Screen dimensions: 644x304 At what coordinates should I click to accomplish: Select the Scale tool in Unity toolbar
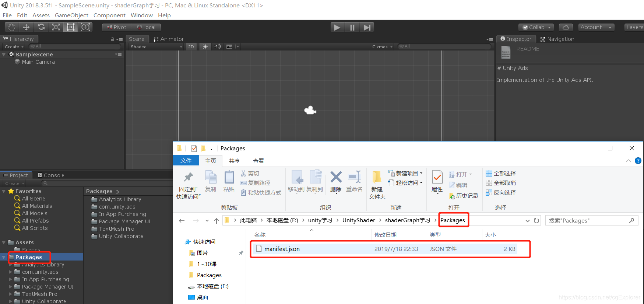pyautogui.click(x=56, y=27)
